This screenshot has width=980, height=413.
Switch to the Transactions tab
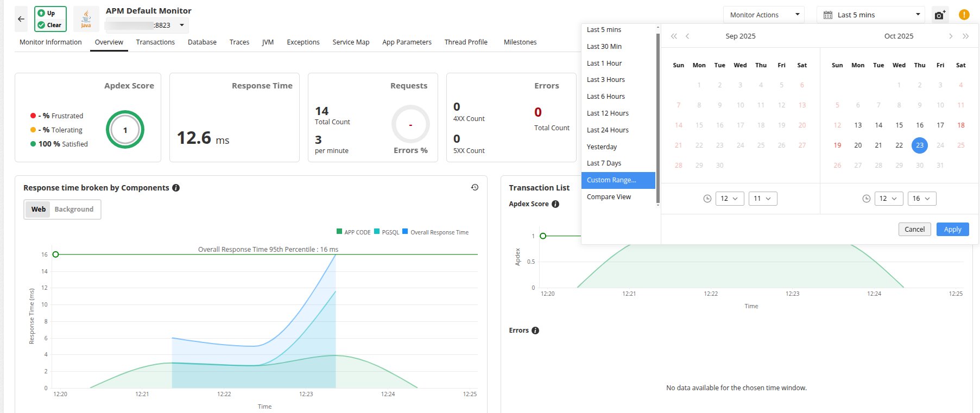155,42
